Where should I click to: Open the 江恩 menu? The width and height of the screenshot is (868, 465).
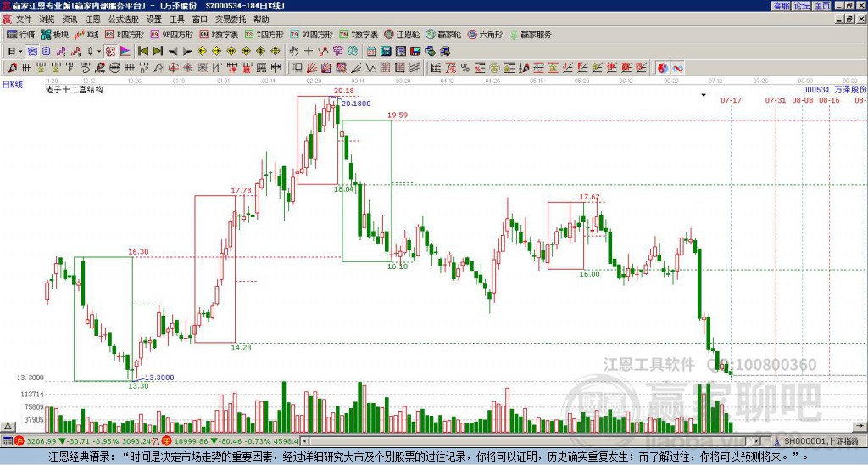(x=92, y=20)
